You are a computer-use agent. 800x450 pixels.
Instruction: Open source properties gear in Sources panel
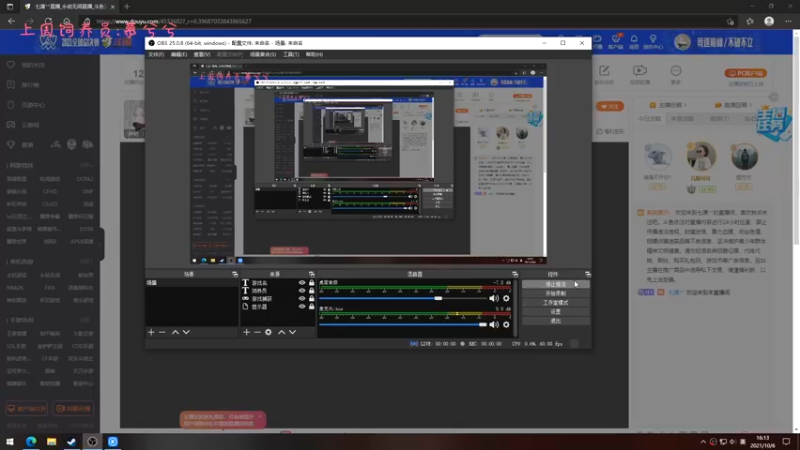(x=268, y=332)
